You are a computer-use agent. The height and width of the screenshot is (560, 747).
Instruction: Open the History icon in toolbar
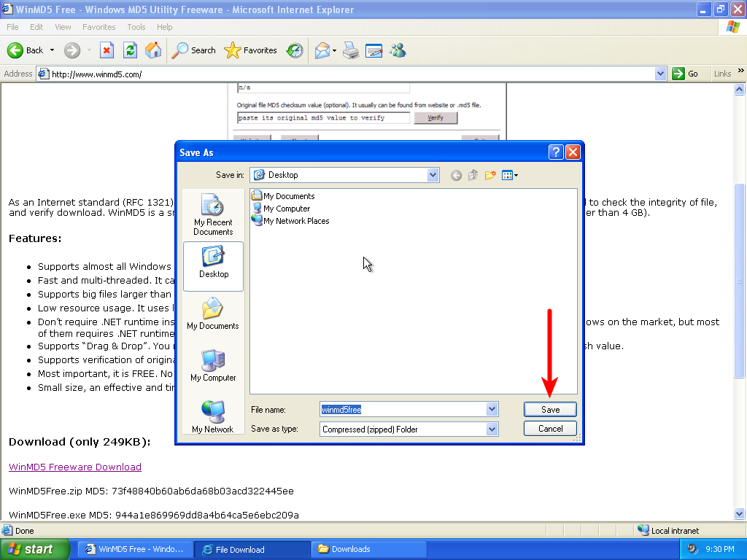(295, 50)
